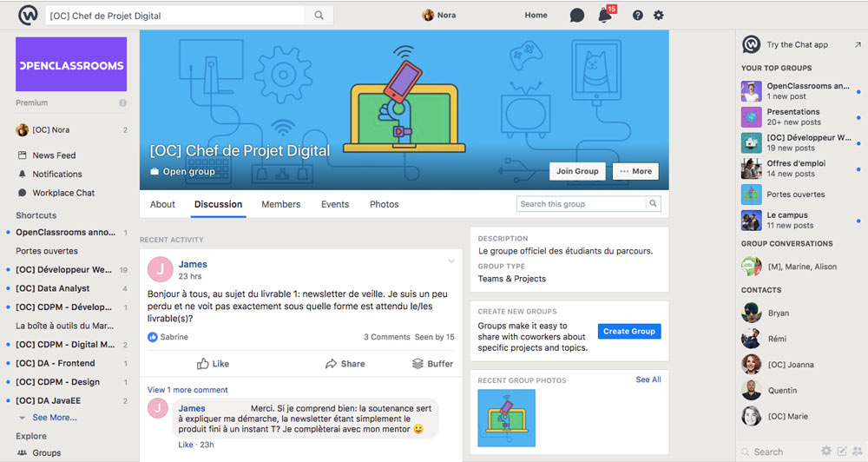The width and height of the screenshot is (868, 462).
Task: Click the group search magnifier icon
Action: [654, 203]
